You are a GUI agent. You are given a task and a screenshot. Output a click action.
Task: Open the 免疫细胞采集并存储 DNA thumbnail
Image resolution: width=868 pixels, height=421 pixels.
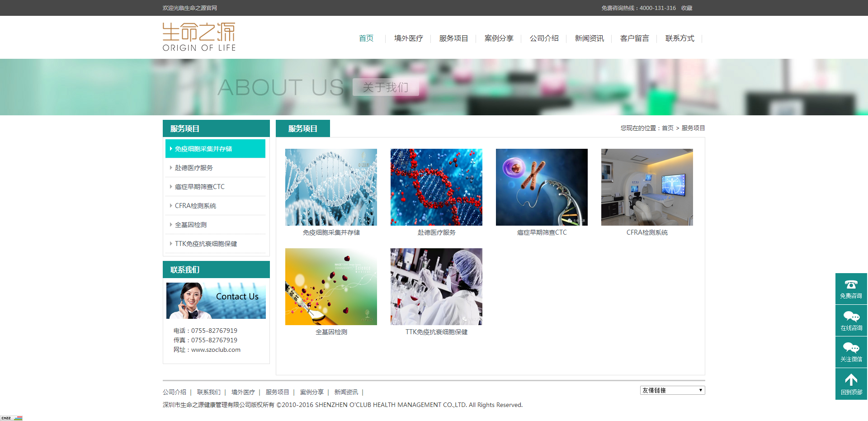331,187
